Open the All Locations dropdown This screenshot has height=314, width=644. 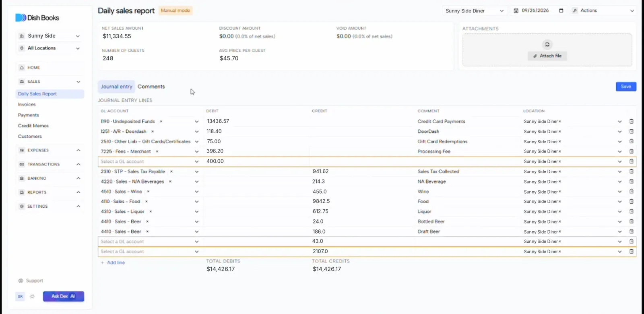(x=50, y=48)
